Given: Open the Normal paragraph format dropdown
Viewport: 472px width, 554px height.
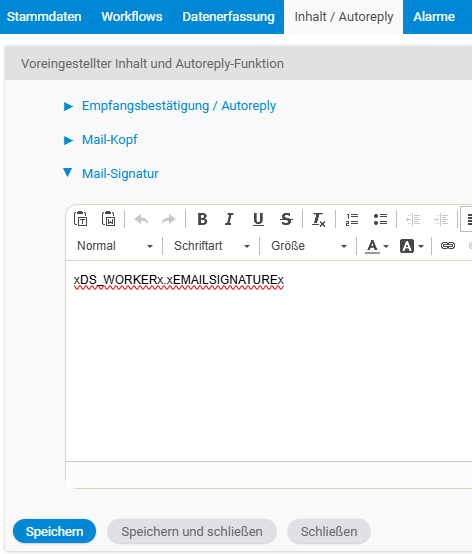Looking at the screenshot, I should [x=115, y=246].
